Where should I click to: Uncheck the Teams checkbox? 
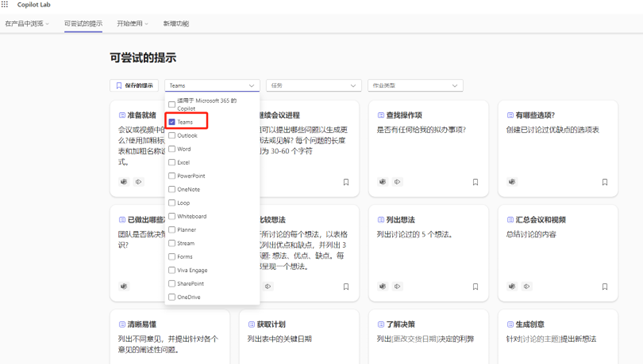(x=172, y=122)
